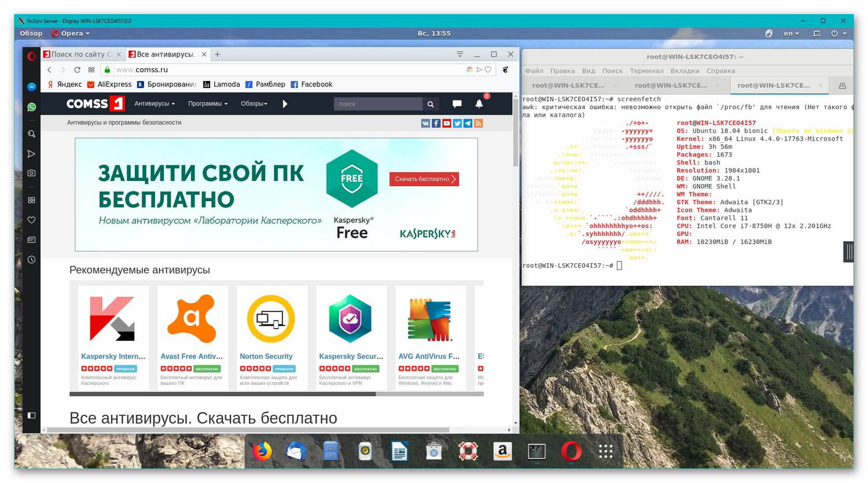Open Messenger in Opera sidebar

click(32, 87)
